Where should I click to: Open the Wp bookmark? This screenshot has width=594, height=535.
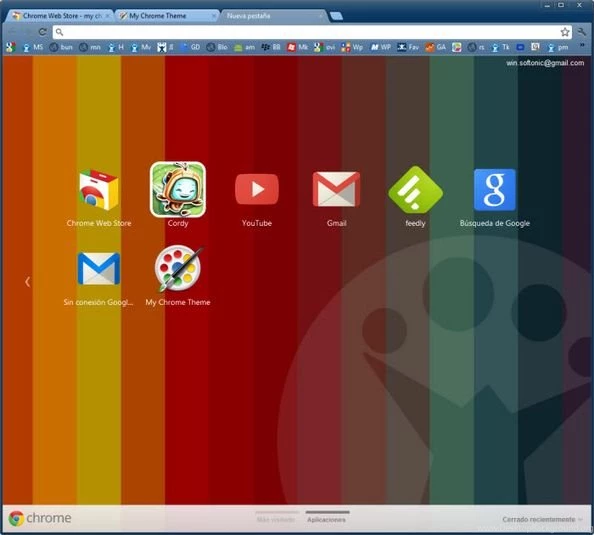[x=352, y=47]
